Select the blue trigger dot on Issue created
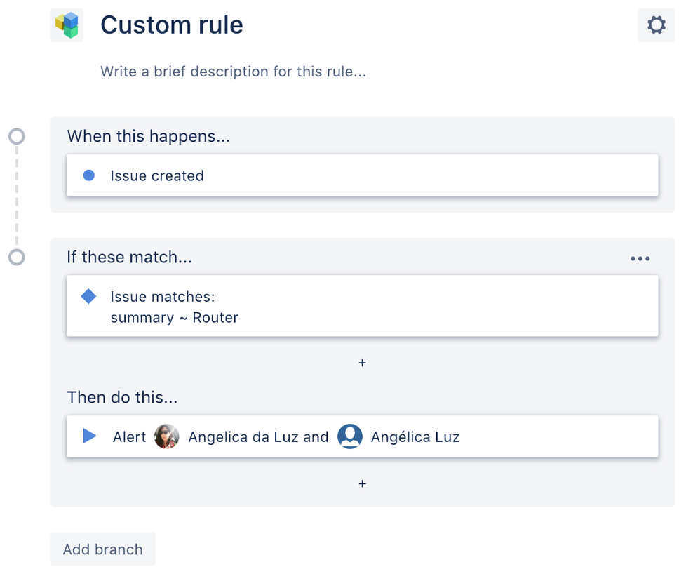700x588 pixels. [x=88, y=175]
